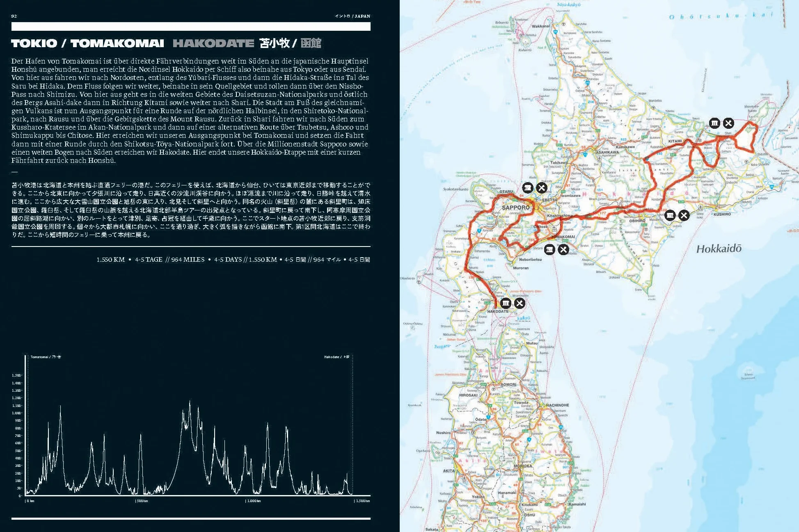799x532 pixels.
Task: Click the "OTARU" label on map
Action: [x=506, y=192]
